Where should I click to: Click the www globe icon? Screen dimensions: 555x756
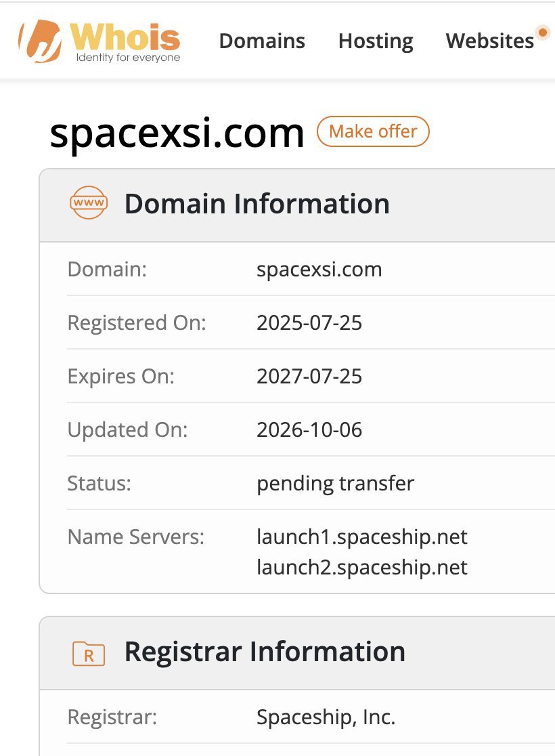coord(89,203)
